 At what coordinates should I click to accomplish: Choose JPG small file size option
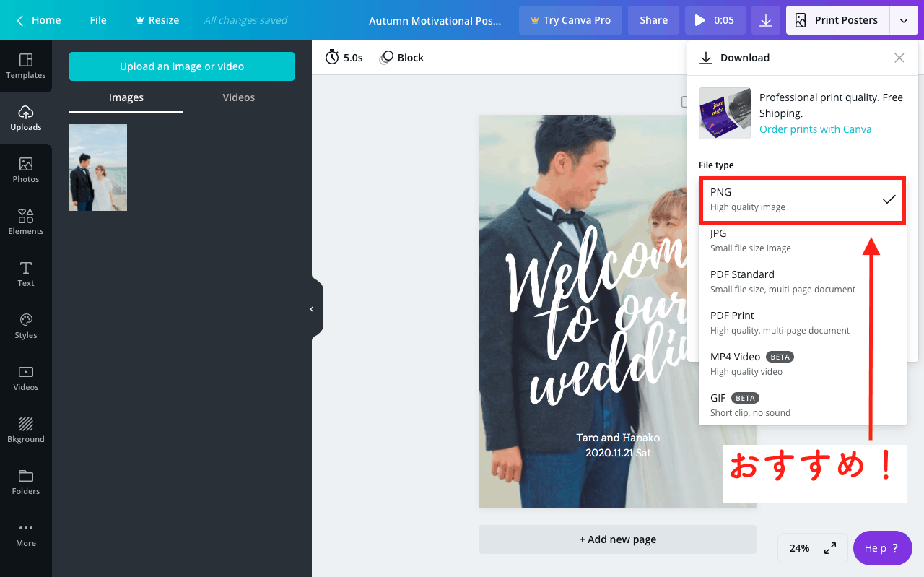[802, 240]
